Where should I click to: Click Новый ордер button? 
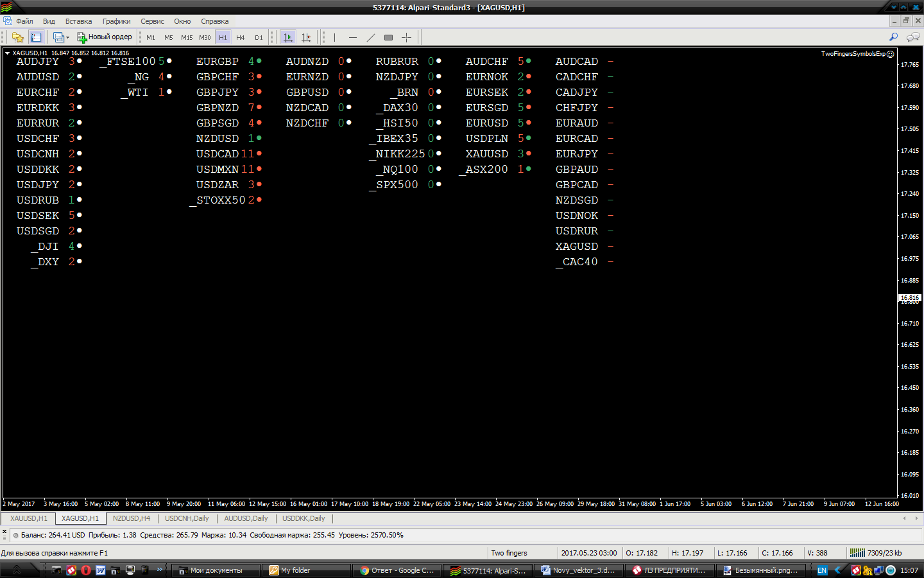105,37
